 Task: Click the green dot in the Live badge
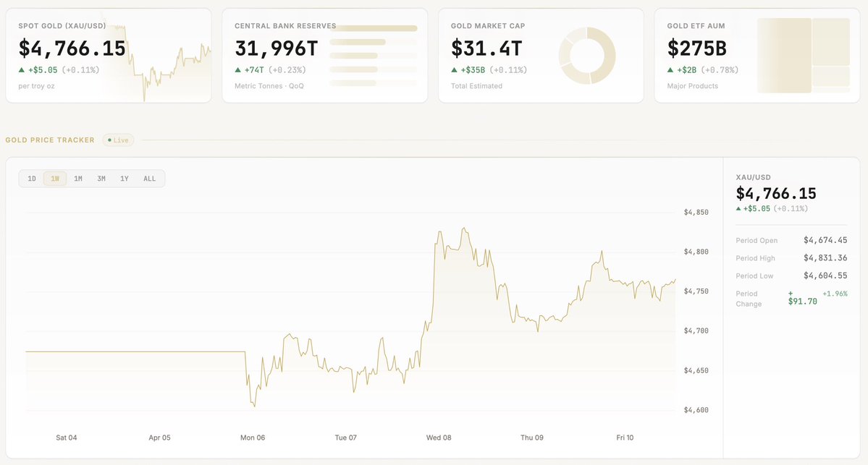(109, 140)
